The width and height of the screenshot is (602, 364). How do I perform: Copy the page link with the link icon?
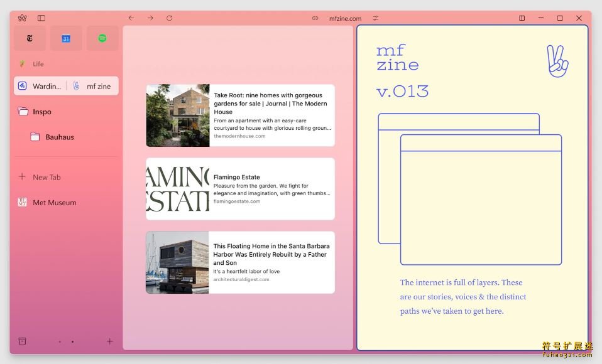click(315, 18)
